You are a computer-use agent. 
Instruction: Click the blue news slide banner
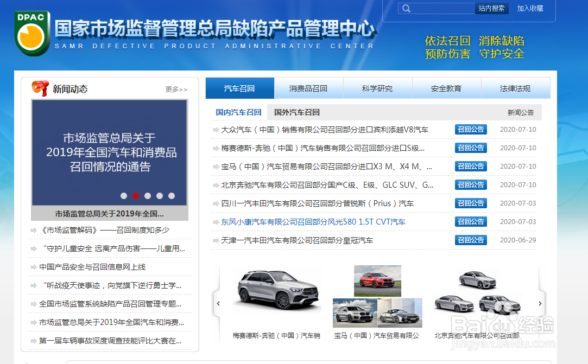click(x=110, y=152)
